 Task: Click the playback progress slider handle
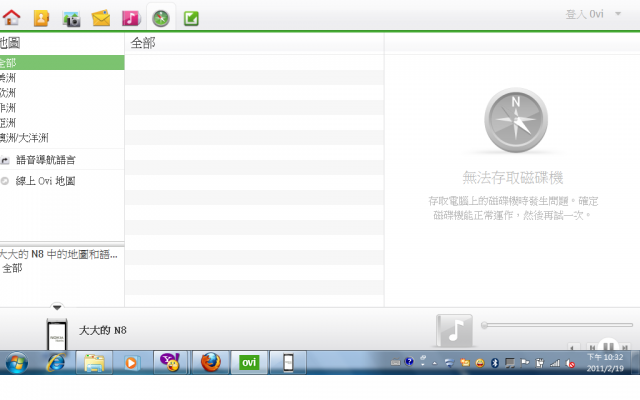pyautogui.click(x=484, y=325)
